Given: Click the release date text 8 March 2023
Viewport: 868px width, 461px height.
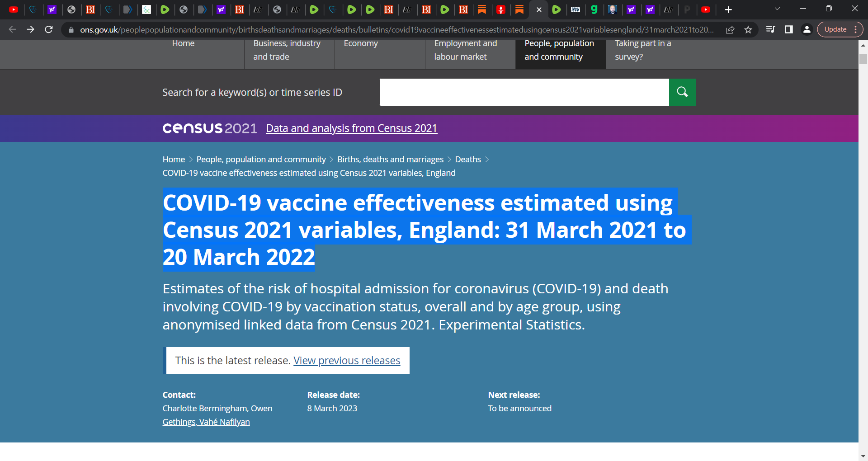Looking at the screenshot, I should (332, 409).
